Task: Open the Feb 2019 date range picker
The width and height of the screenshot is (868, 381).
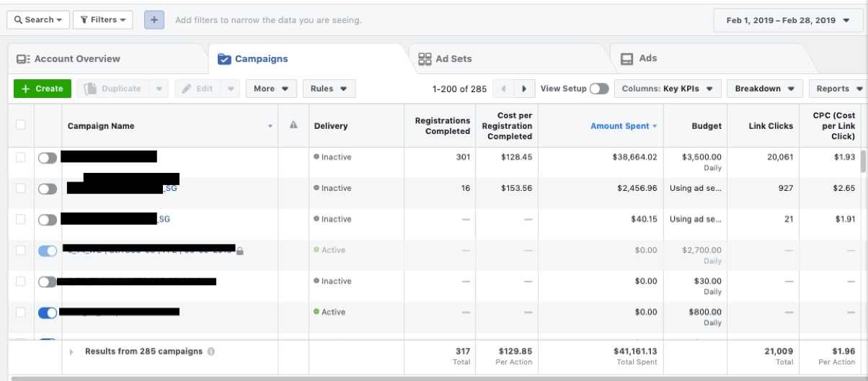Action: pos(788,20)
